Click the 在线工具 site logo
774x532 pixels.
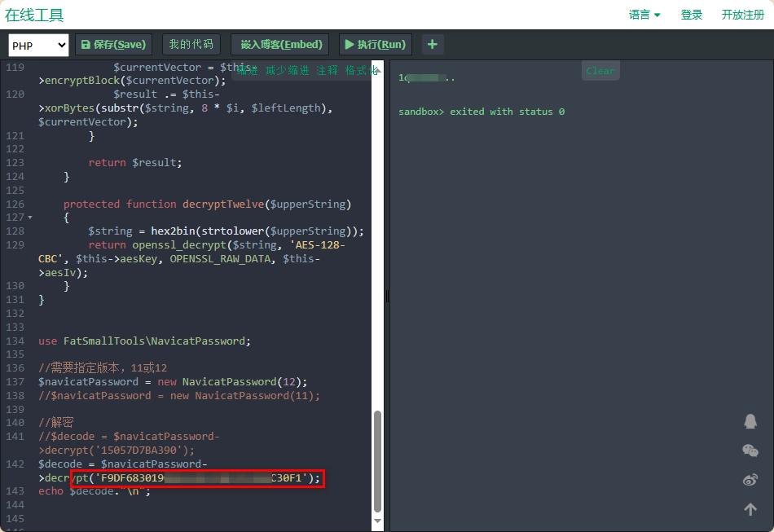pos(34,15)
